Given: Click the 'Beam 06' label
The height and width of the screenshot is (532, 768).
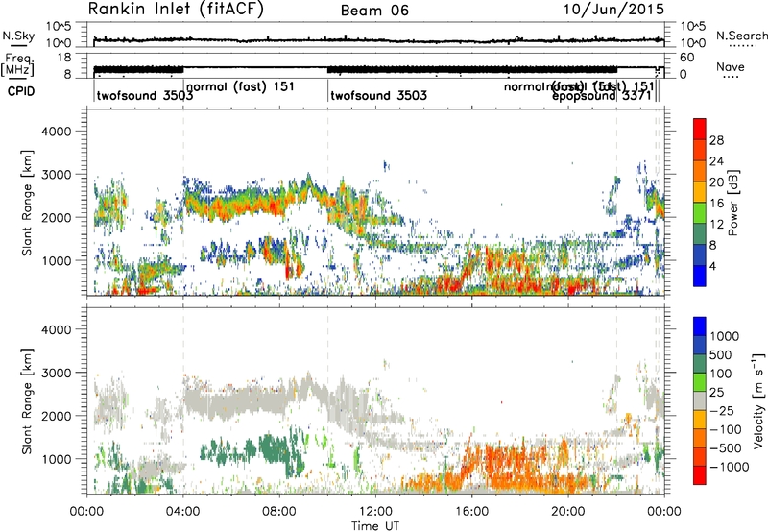Looking at the screenshot, I should 374,11.
